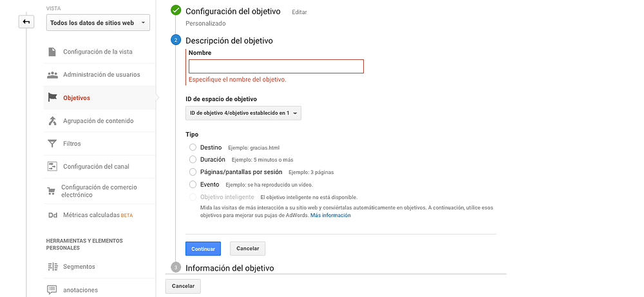Click the users icon beside Administración de usuarios
The height and width of the screenshot is (297, 644).
click(52, 75)
